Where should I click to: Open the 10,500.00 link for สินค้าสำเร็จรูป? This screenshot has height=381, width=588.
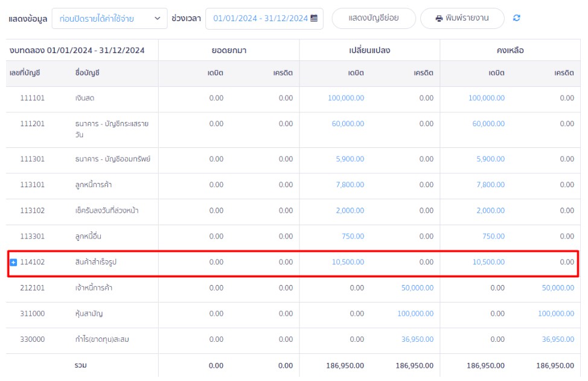click(348, 262)
